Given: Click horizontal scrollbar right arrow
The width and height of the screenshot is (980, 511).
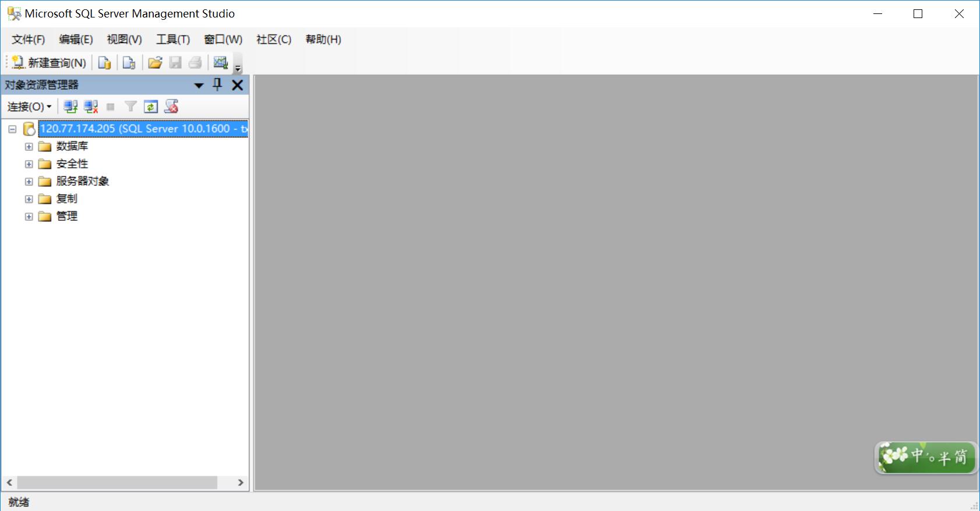Looking at the screenshot, I should click(241, 483).
